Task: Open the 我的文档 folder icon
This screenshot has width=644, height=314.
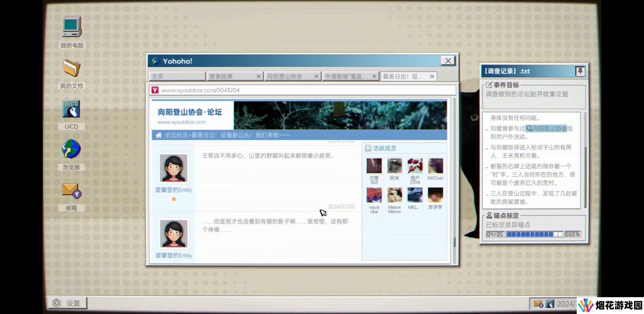Action: pyautogui.click(x=71, y=68)
